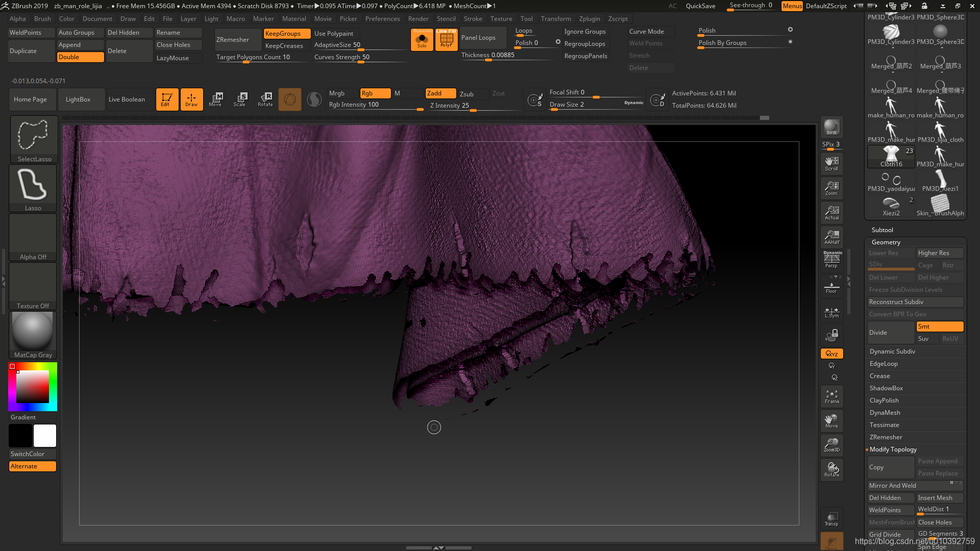This screenshot has width=980, height=551.
Task: Select the Scroll canvas icon
Action: pyautogui.click(x=831, y=164)
